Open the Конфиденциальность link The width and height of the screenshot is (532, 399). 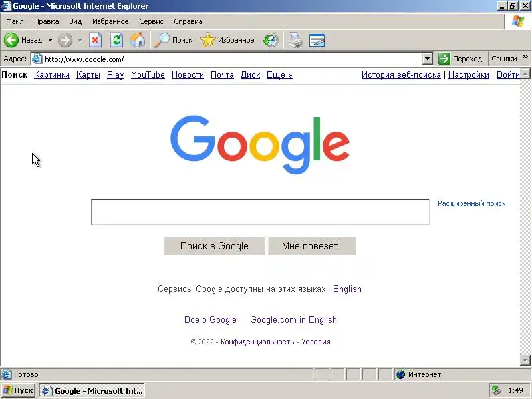(x=257, y=342)
